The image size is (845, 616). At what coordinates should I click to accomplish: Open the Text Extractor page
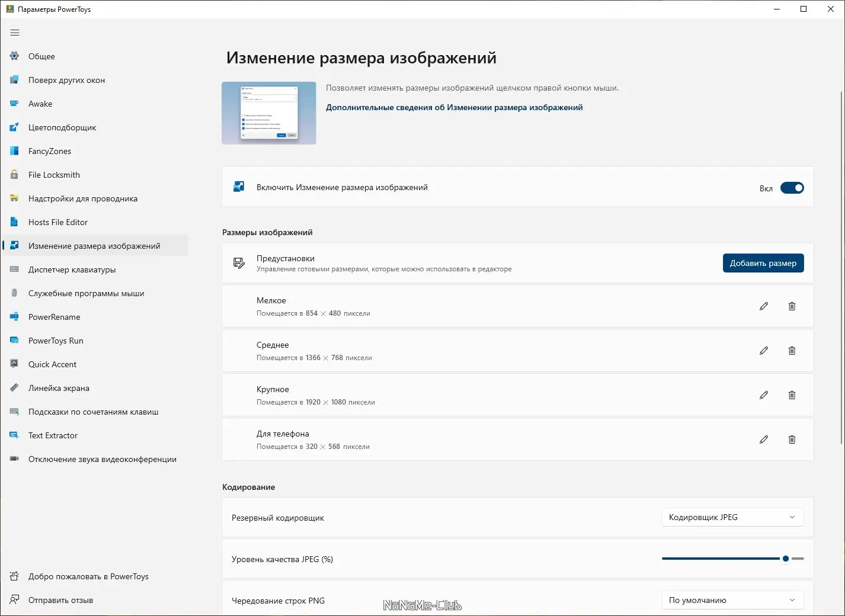pyautogui.click(x=95, y=435)
